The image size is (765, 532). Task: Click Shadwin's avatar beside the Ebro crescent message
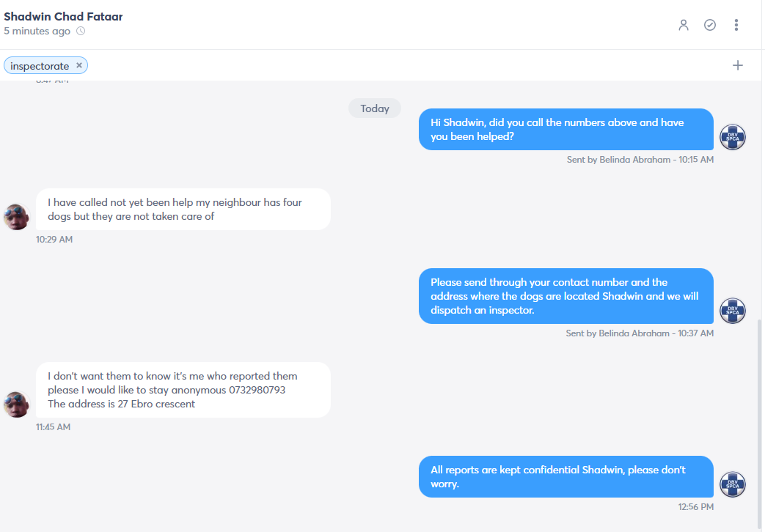(x=16, y=404)
